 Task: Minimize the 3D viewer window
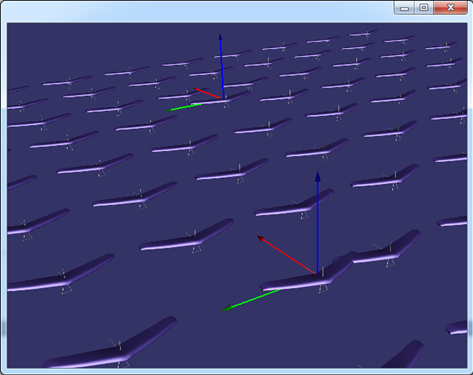[x=404, y=8]
